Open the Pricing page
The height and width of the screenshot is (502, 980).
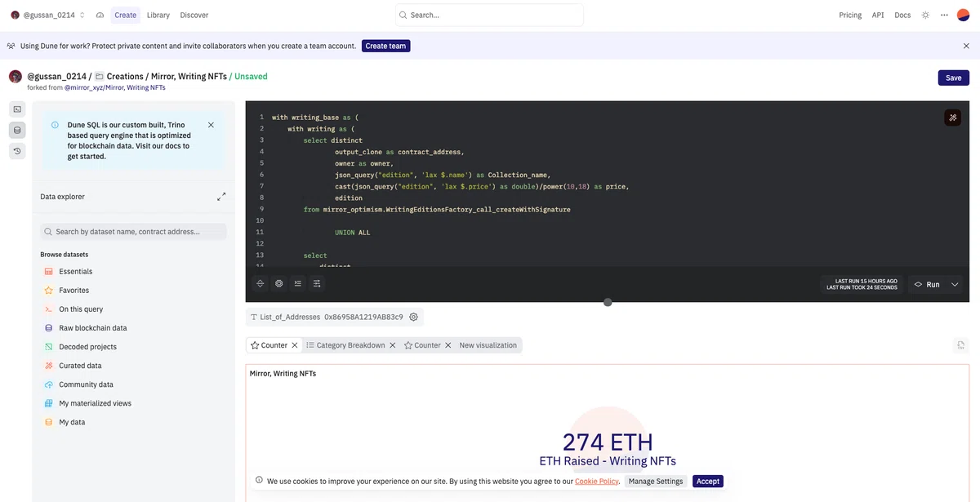tap(850, 15)
